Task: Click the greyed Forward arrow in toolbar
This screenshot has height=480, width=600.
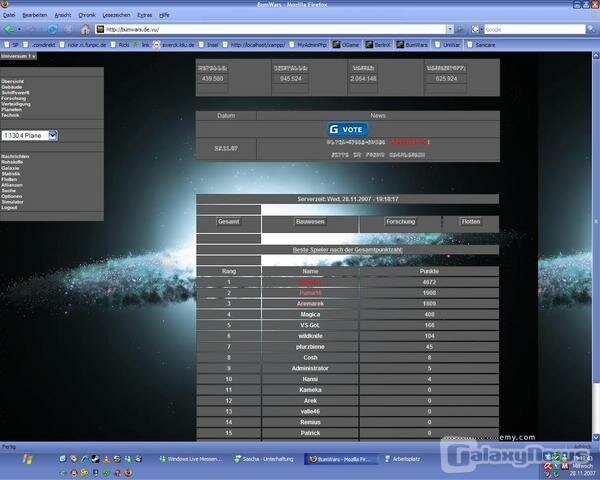Action: pos(31,29)
